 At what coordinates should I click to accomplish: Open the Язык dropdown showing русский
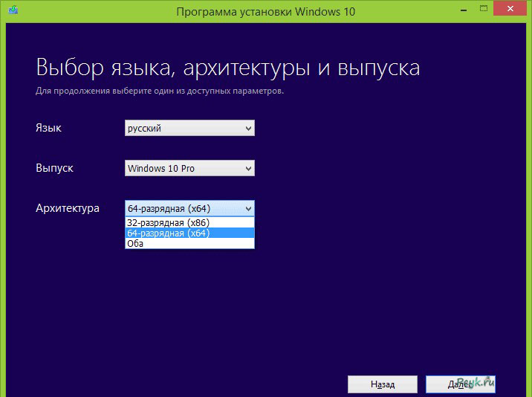[x=189, y=128]
